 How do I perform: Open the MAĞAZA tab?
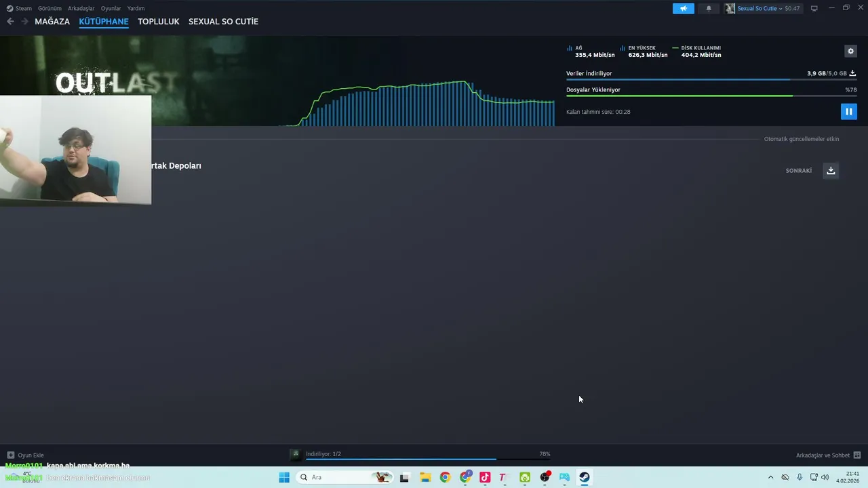(x=52, y=21)
